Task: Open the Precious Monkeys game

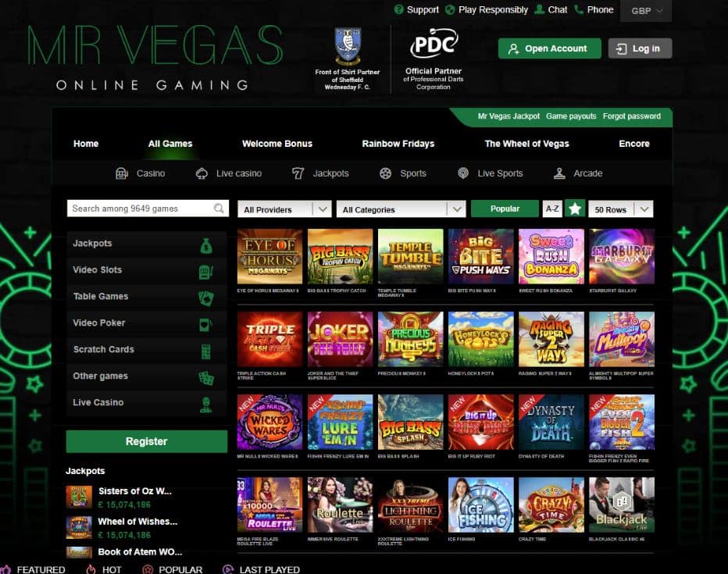Action: pyautogui.click(x=410, y=339)
